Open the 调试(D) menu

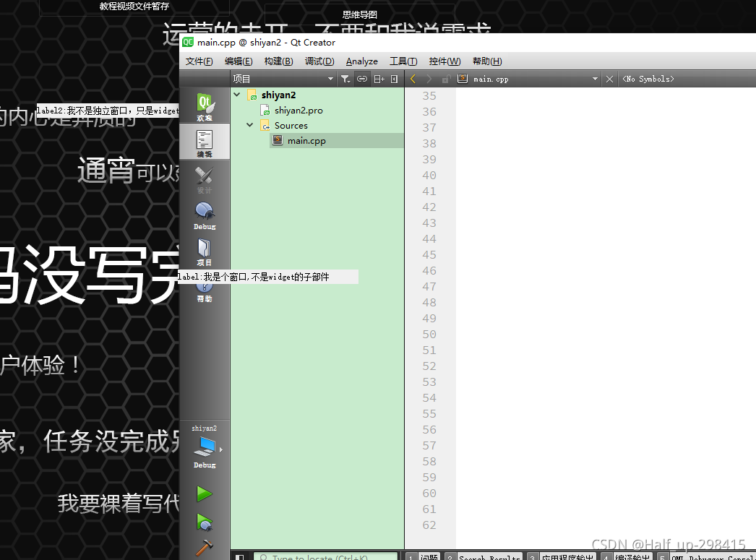click(319, 61)
